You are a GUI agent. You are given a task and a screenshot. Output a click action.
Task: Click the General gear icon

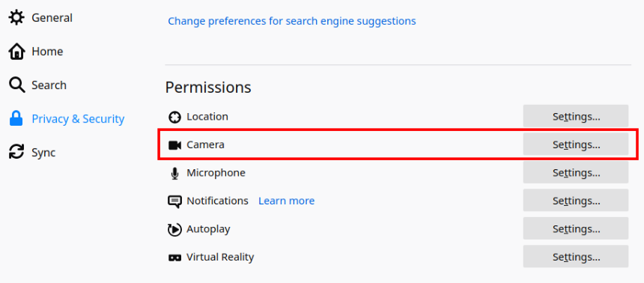[x=16, y=18]
